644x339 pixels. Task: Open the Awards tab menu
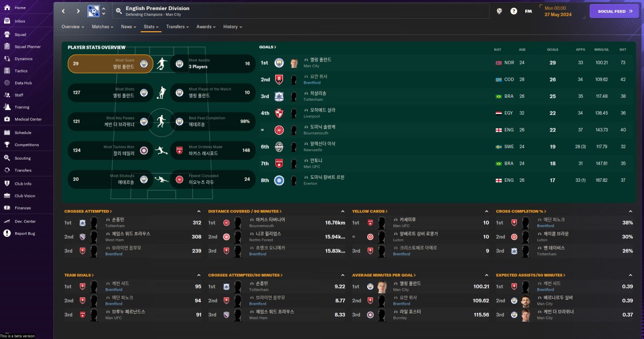[206, 27]
